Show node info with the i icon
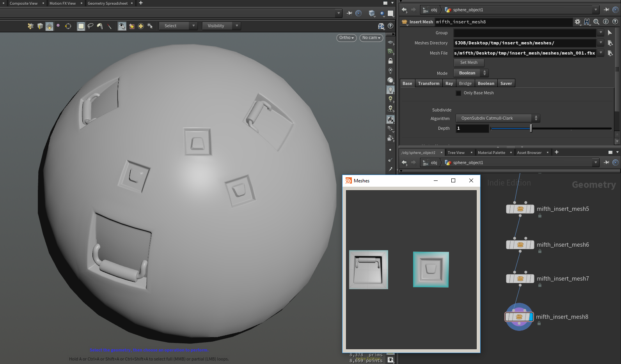The width and height of the screenshot is (621, 364). click(x=606, y=22)
